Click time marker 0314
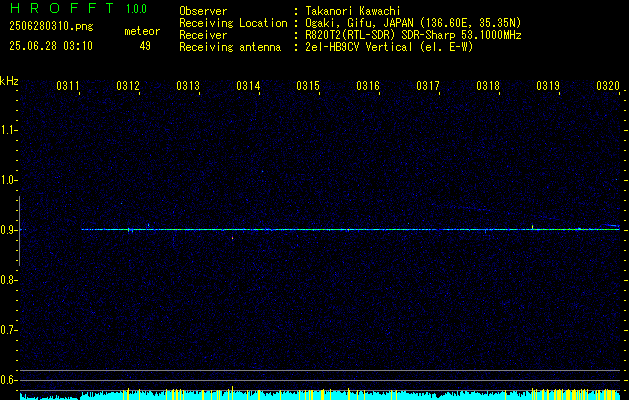 tap(248, 85)
